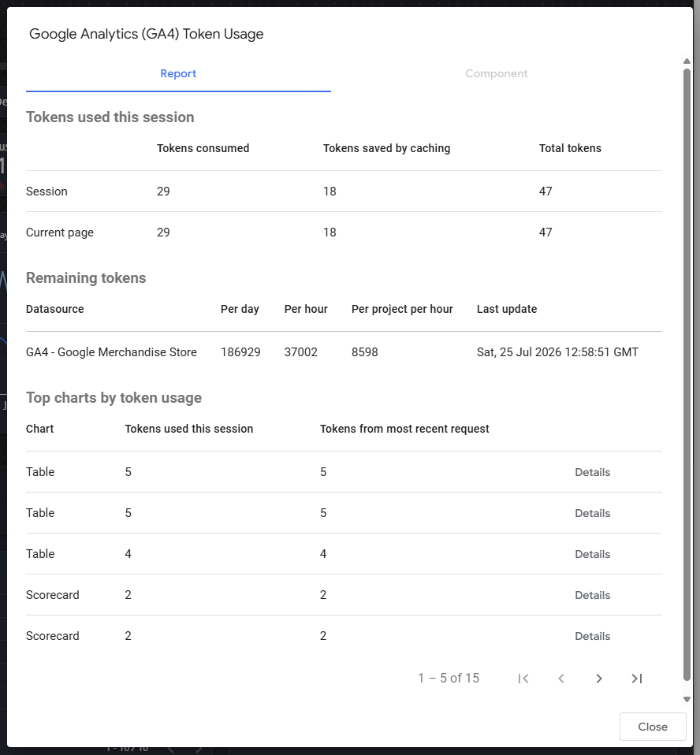This screenshot has width=700, height=755.
Task: Click the per hour value 37002
Action: [300, 352]
